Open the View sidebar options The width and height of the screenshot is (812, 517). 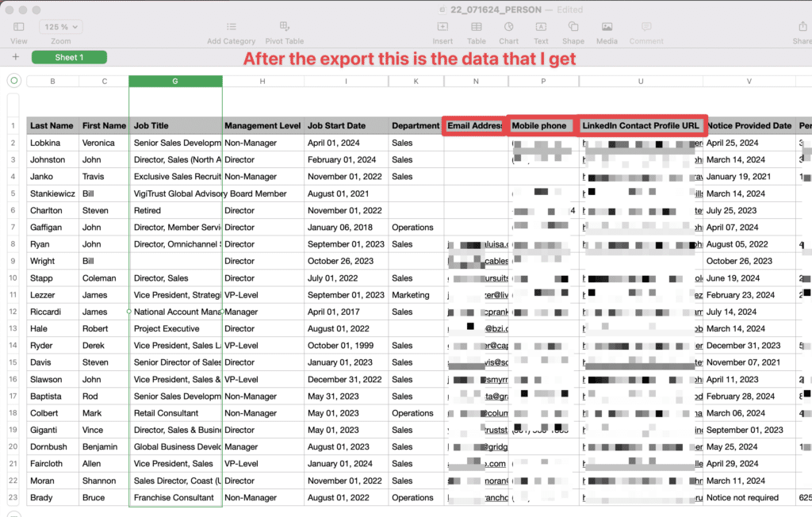(19, 27)
